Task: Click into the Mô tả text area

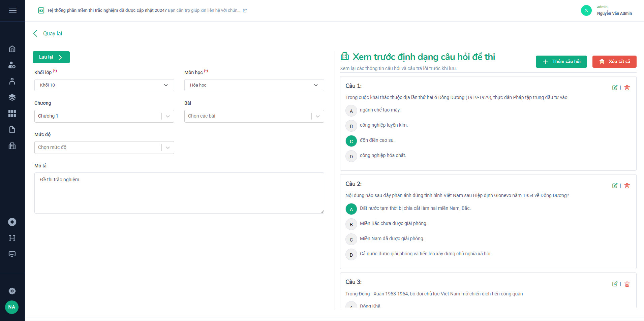Action: 179,193
